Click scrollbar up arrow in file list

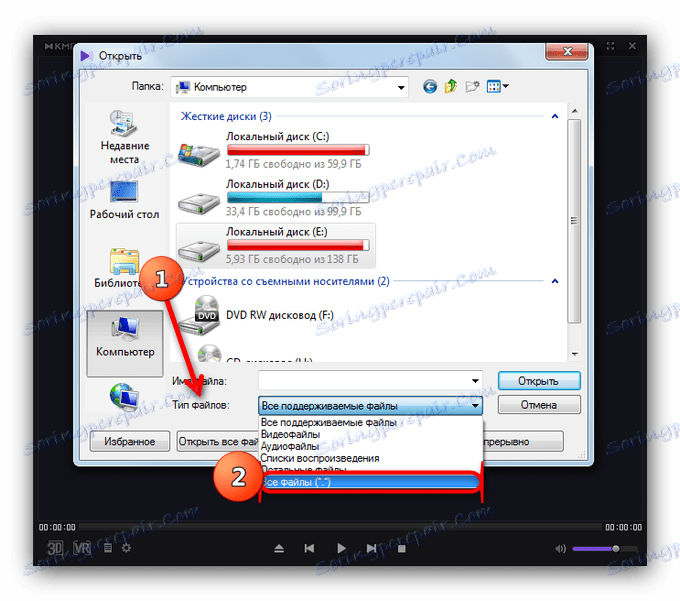575,111
